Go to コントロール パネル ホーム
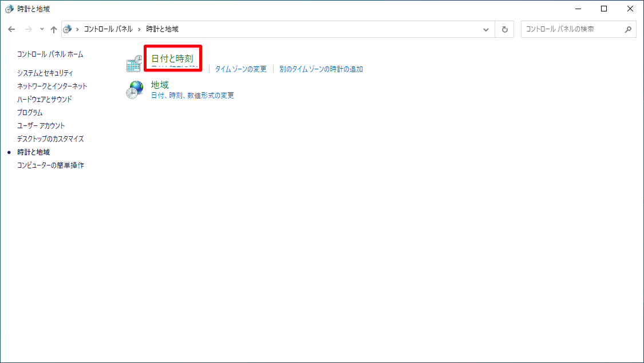Image resolution: width=644 pixels, height=363 pixels. pyautogui.click(x=50, y=54)
